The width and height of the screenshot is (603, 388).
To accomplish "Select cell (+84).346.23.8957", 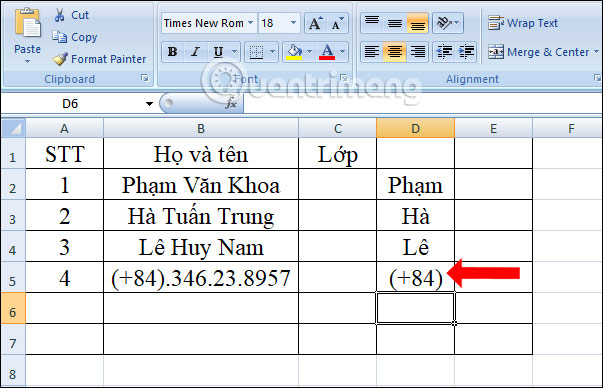I will 201,278.
